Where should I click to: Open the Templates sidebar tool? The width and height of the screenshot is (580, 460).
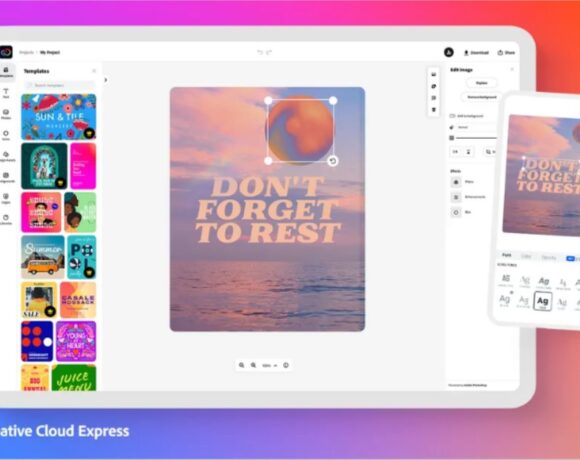coord(6,72)
